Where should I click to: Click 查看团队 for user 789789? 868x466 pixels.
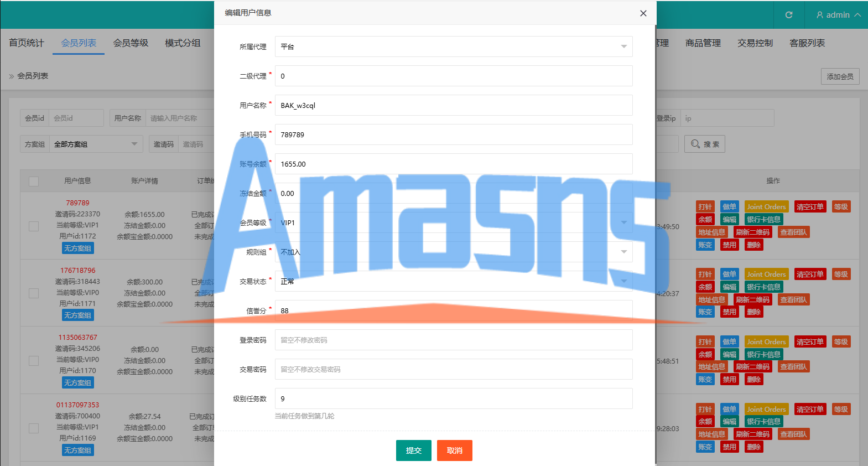(x=794, y=232)
